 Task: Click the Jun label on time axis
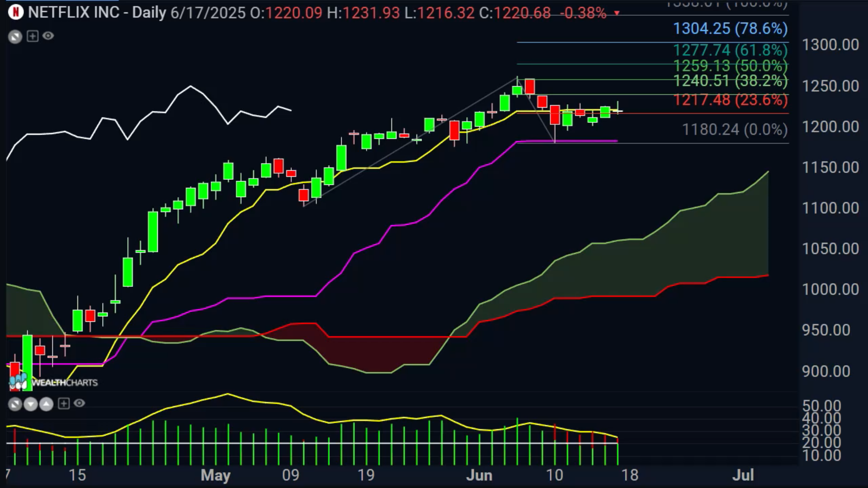pyautogui.click(x=479, y=475)
